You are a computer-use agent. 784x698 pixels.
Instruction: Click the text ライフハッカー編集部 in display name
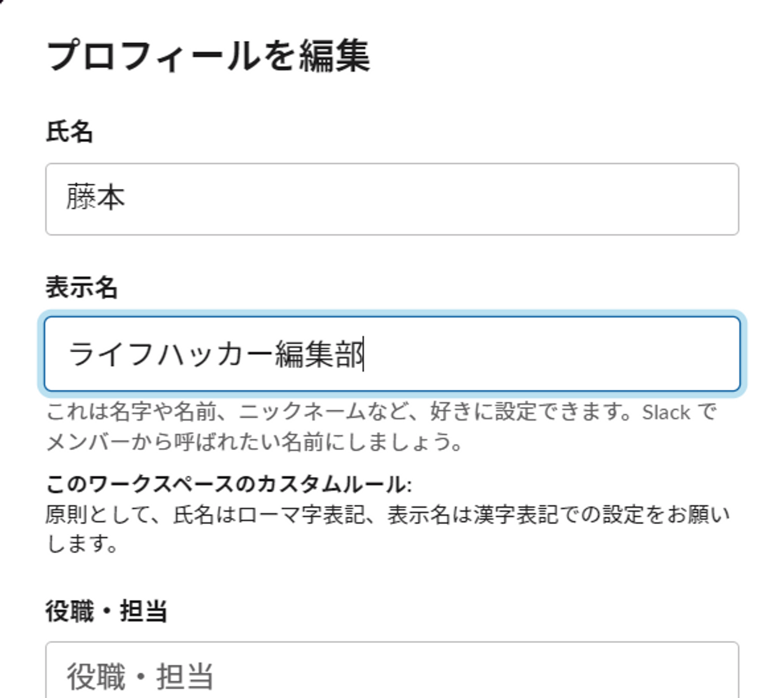pyautogui.click(x=216, y=355)
